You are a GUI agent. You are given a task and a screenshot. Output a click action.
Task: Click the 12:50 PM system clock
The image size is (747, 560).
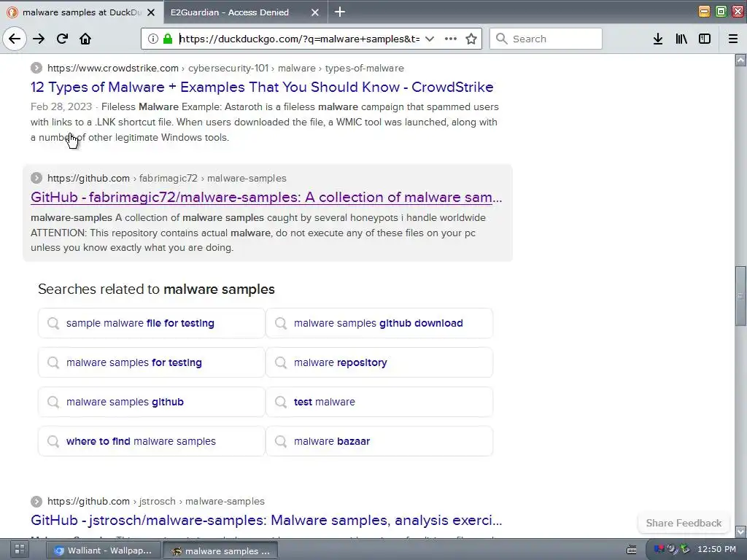pyautogui.click(x=716, y=549)
